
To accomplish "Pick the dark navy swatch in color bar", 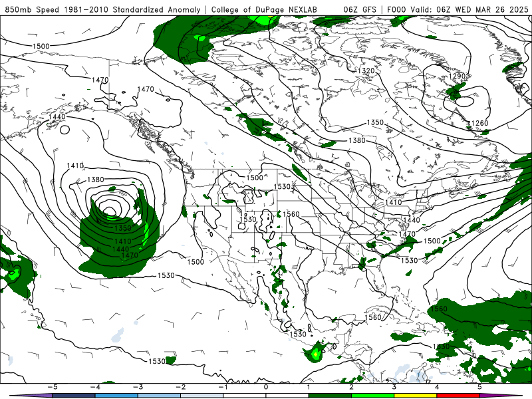I will point(73,396).
